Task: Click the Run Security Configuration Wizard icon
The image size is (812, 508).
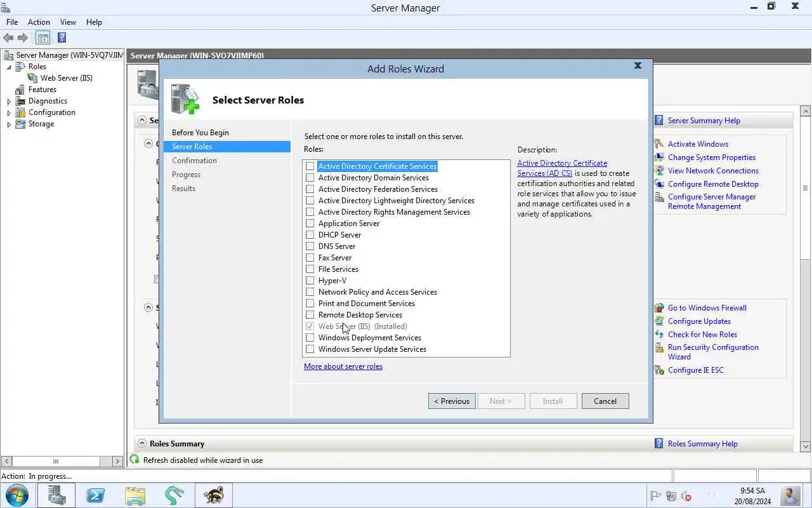Action: (x=659, y=348)
